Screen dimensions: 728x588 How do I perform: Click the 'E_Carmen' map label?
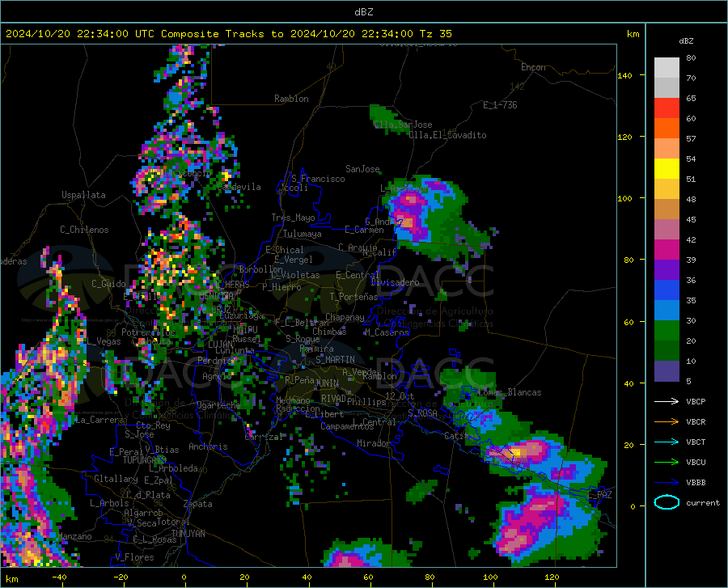pos(365,229)
